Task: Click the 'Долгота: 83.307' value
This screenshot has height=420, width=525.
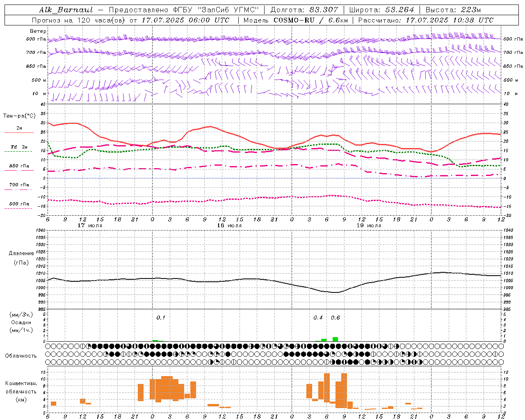Action: click(x=304, y=10)
